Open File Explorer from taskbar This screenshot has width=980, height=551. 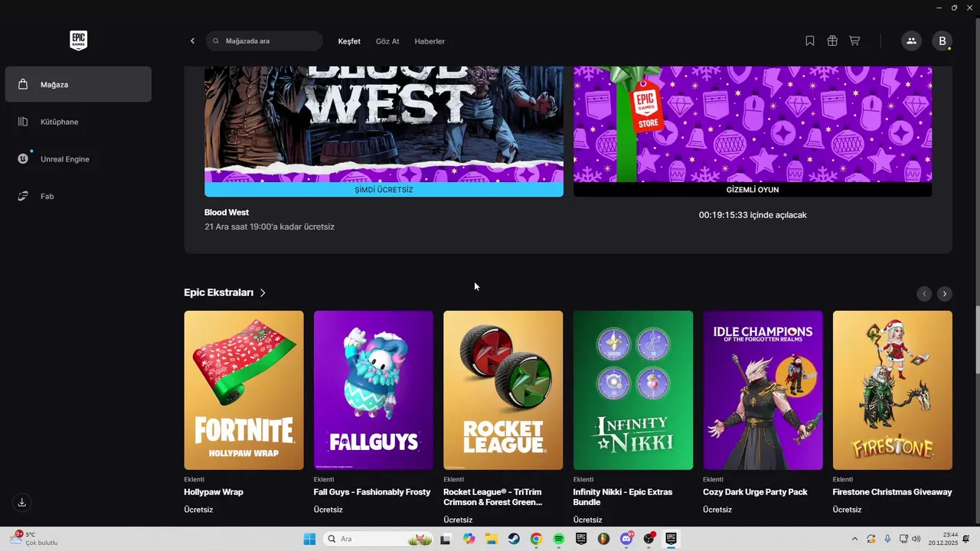point(491,539)
